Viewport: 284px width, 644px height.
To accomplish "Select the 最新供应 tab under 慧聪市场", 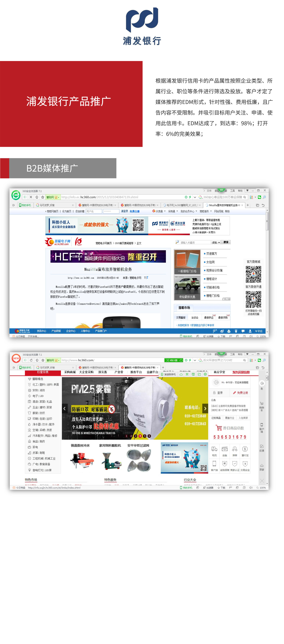I will (x=209, y=318).
